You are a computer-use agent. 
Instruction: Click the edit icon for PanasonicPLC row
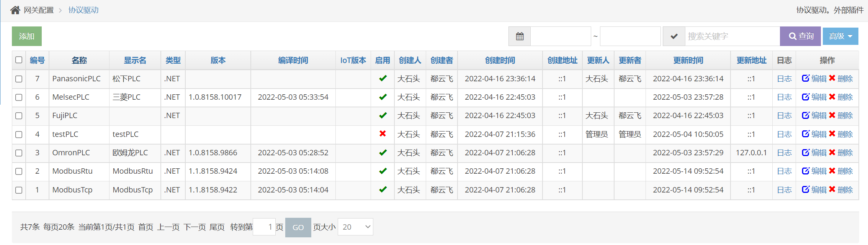pos(806,78)
